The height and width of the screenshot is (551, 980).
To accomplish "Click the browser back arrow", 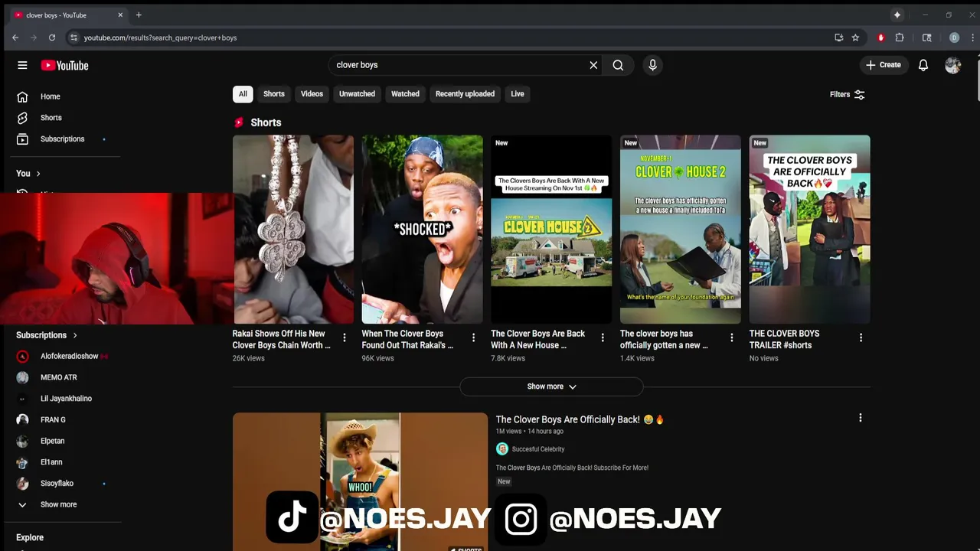I will pyautogui.click(x=15, y=37).
